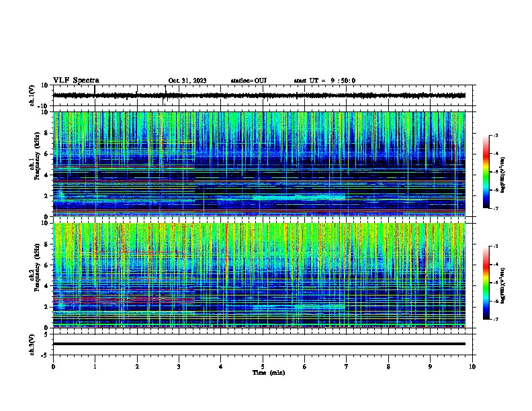
Task: Click the date text "Oct 31, 2023"
Action: (x=187, y=81)
